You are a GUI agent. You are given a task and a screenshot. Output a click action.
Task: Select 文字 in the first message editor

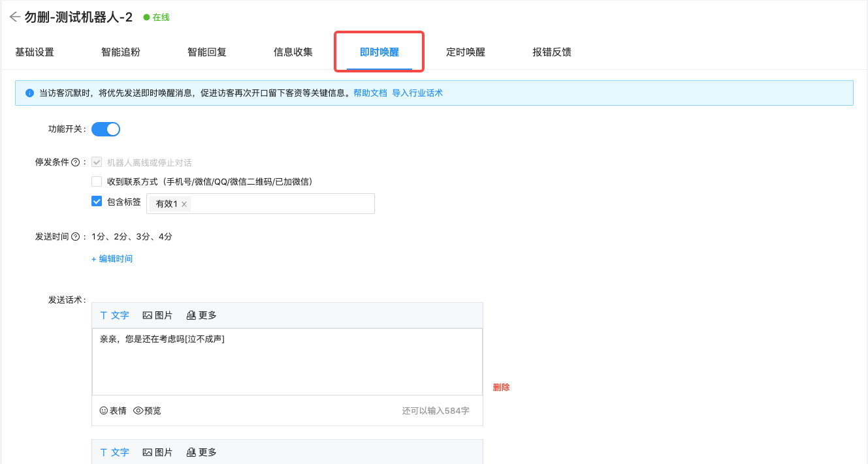click(114, 315)
